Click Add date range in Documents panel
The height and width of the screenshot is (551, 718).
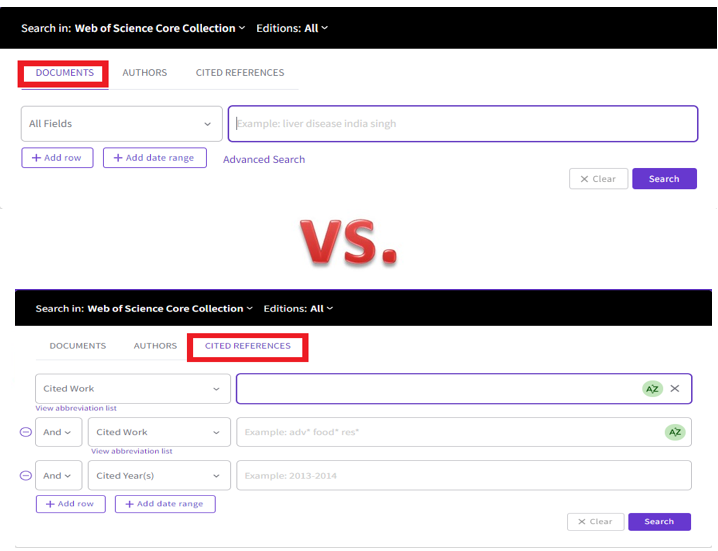(x=155, y=158)
